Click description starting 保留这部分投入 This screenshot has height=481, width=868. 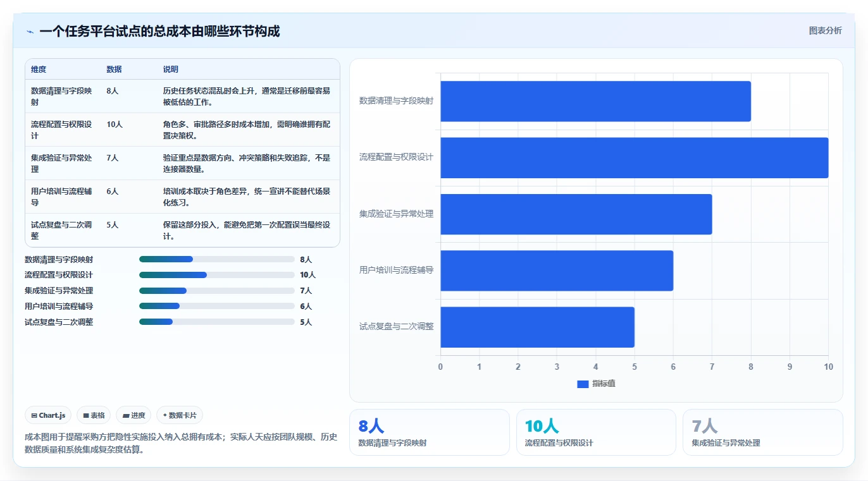247,231
